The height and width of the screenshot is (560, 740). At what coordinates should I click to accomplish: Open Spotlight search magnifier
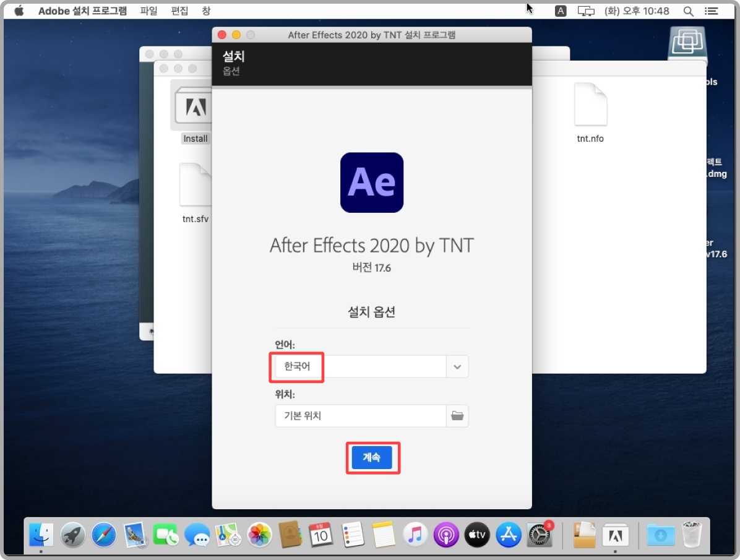(x=688, y=11)
